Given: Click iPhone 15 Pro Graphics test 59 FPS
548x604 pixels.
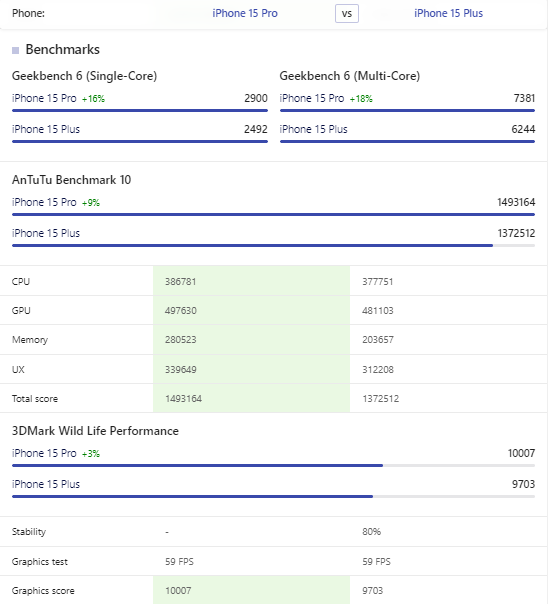Looking at the screenshot, I should pos(179,562).
